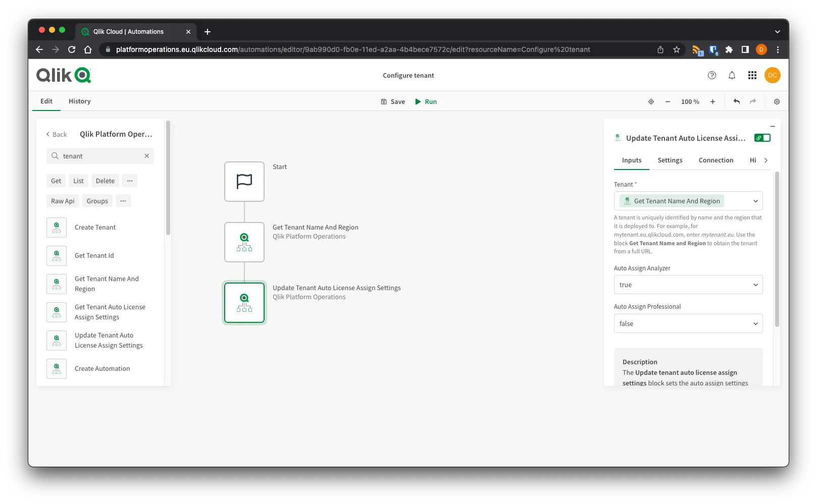
Task: Click the Run button
Action: pyautogui.click(x=426, y=101)
